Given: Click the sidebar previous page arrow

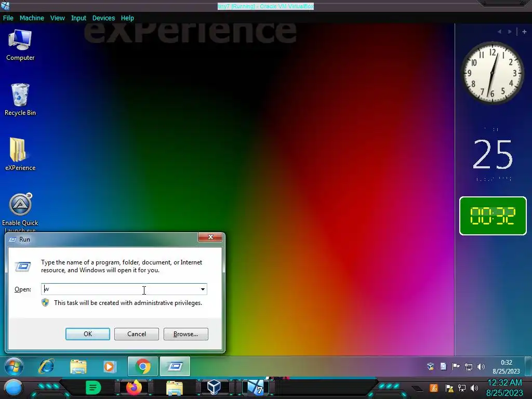Looking at the screenshot, I should point(499,32).
